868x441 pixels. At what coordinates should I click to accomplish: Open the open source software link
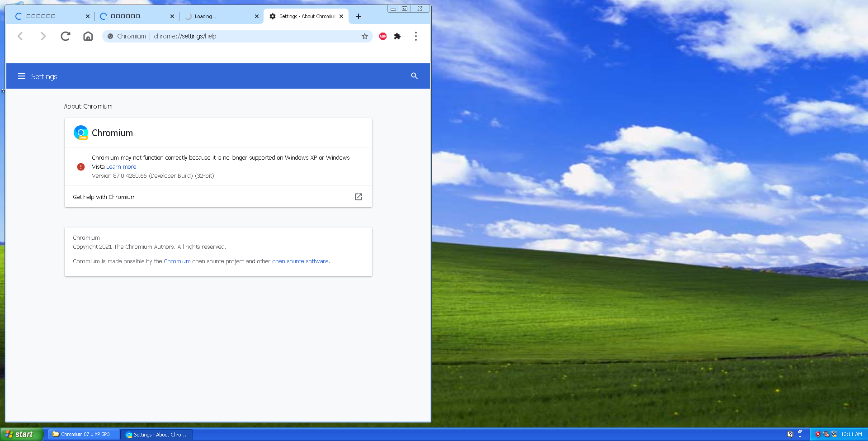coord(300,261)
